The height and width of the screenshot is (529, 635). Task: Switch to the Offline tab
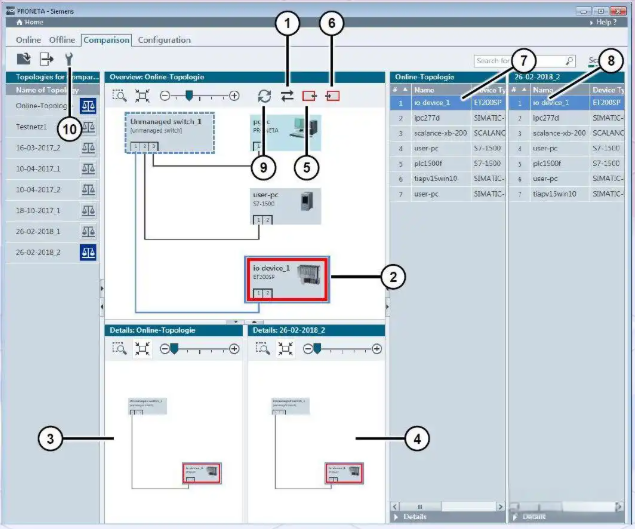[x=63, y=40]
